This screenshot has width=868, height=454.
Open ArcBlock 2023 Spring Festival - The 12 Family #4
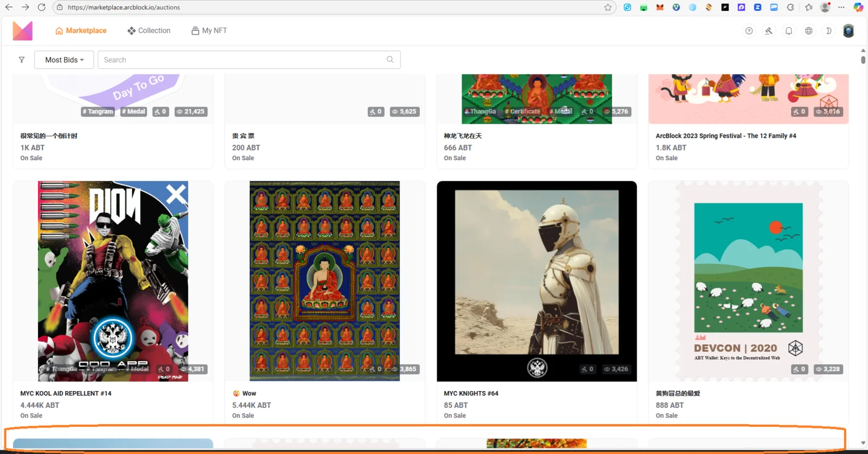[x=726, y=136]
